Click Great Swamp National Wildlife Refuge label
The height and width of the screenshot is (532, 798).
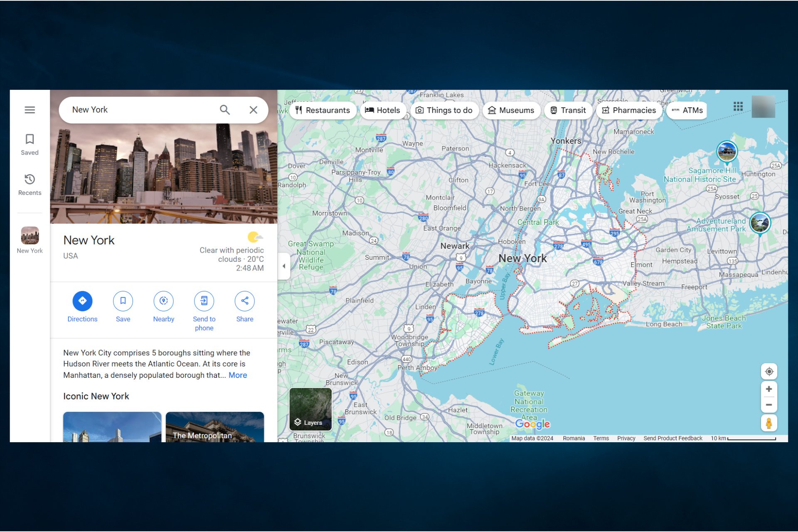tap(311, 256)
